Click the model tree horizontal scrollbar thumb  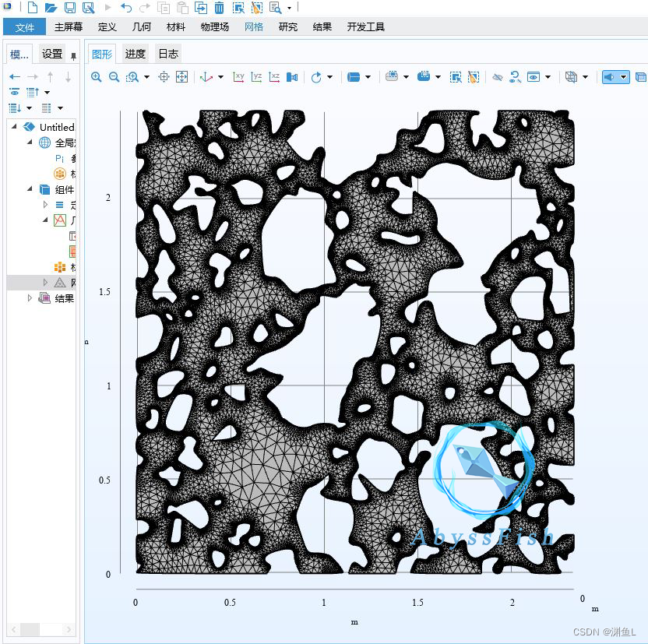(30, 629)
